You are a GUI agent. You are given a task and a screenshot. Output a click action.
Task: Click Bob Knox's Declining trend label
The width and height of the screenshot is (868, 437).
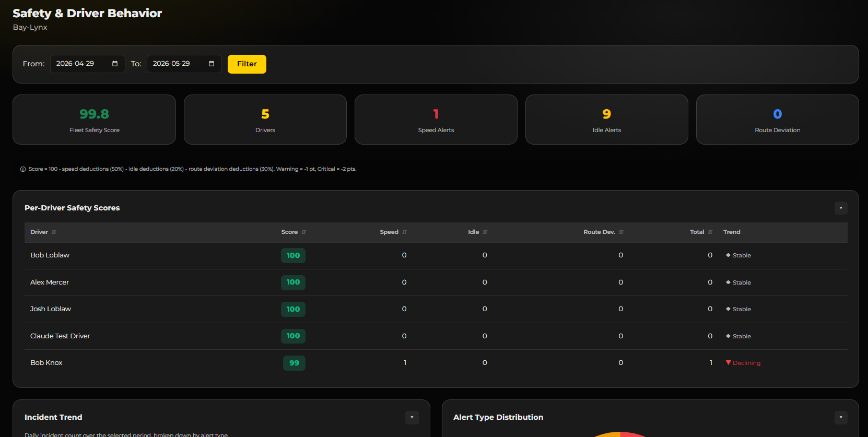(x=746, y=363)
